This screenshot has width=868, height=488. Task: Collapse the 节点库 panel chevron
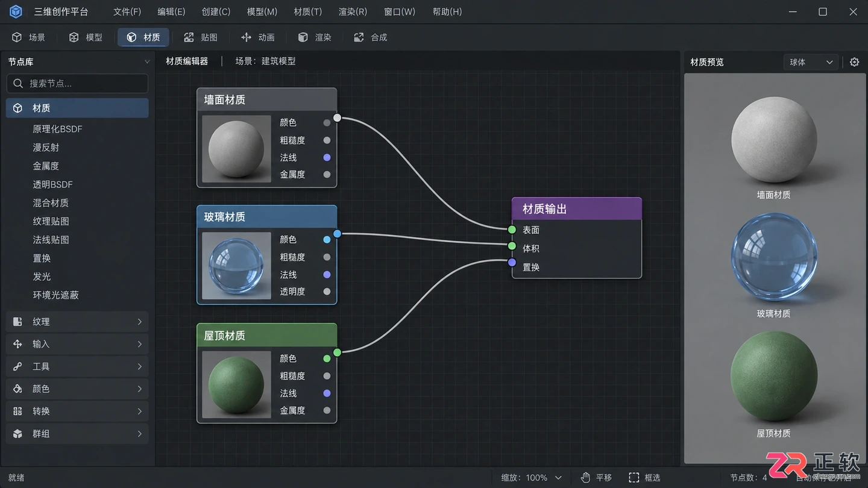pos(147,62)
